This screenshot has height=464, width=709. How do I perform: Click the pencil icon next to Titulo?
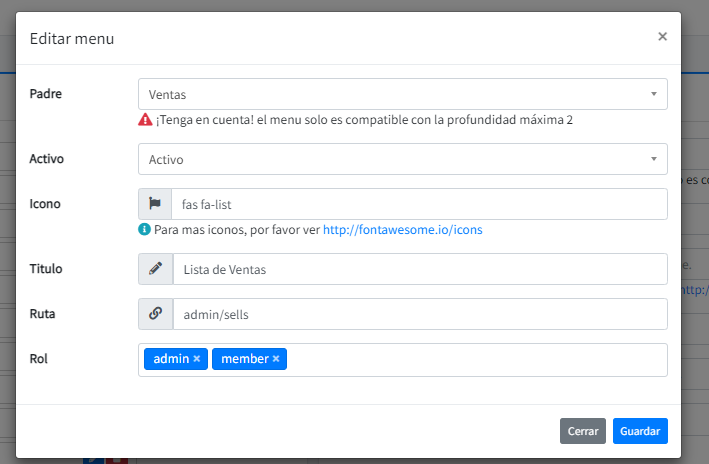tap(155, 269)
